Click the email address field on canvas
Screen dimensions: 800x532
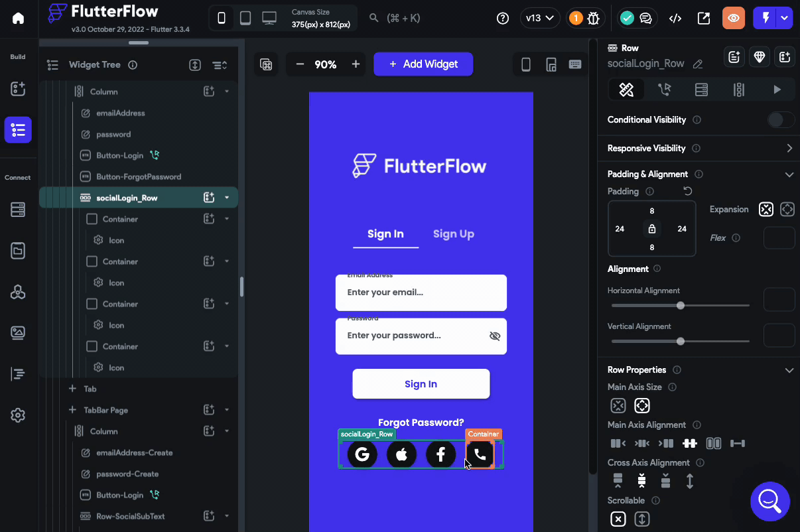point(421,293)
